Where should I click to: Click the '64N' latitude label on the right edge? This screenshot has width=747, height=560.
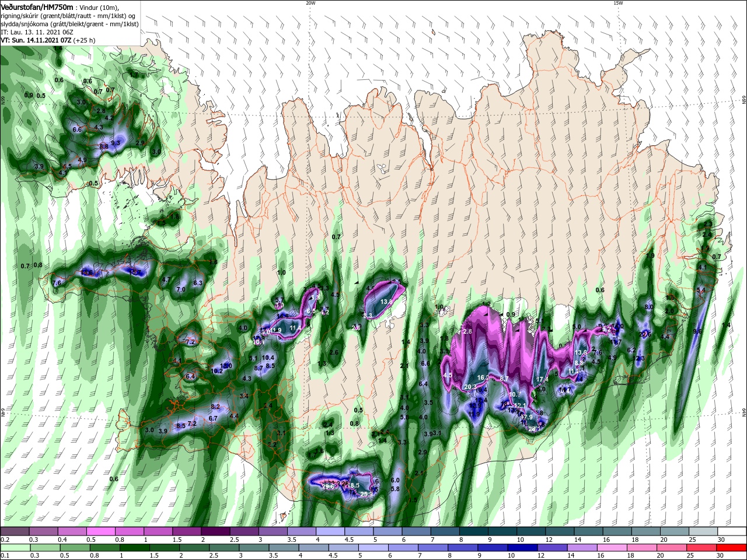coord(744,412)
